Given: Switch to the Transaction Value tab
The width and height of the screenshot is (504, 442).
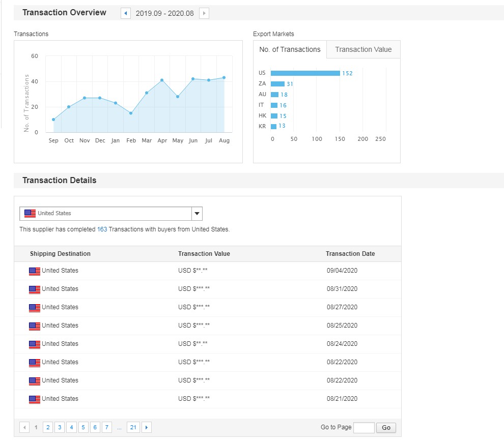Looking at the screenshot, I should coord(363,49).
